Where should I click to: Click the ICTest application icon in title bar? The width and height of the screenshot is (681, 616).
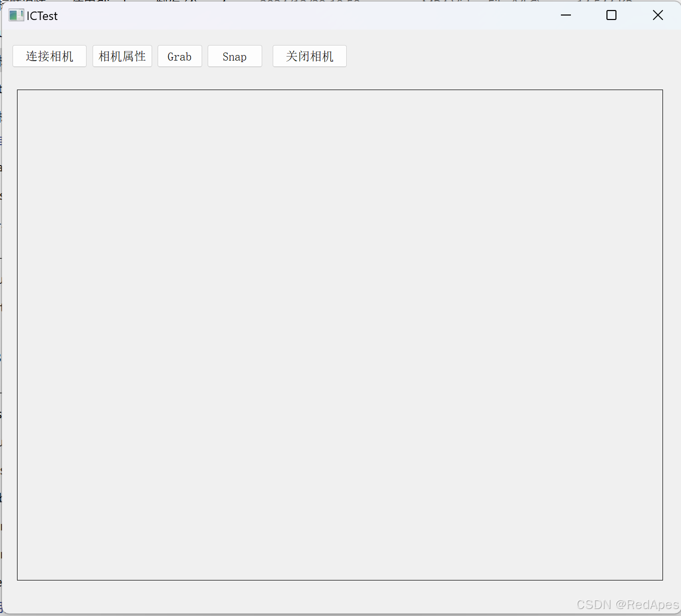16,15
